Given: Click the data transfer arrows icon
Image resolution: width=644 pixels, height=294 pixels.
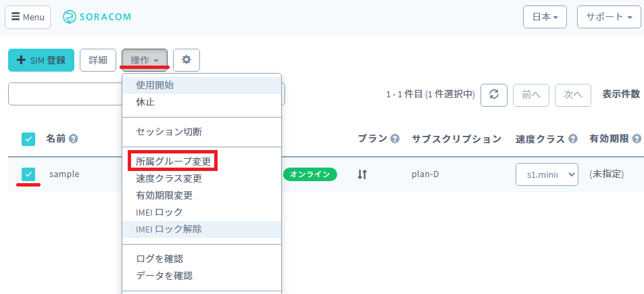Looking at the screenshot, I should point(362,174).
